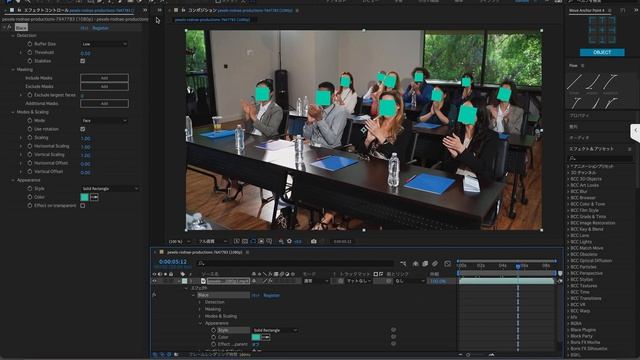Screen dimensions: 640x360
Task: Click the Color stopwatch in Effect Controls
Action: tap(30, 197)
